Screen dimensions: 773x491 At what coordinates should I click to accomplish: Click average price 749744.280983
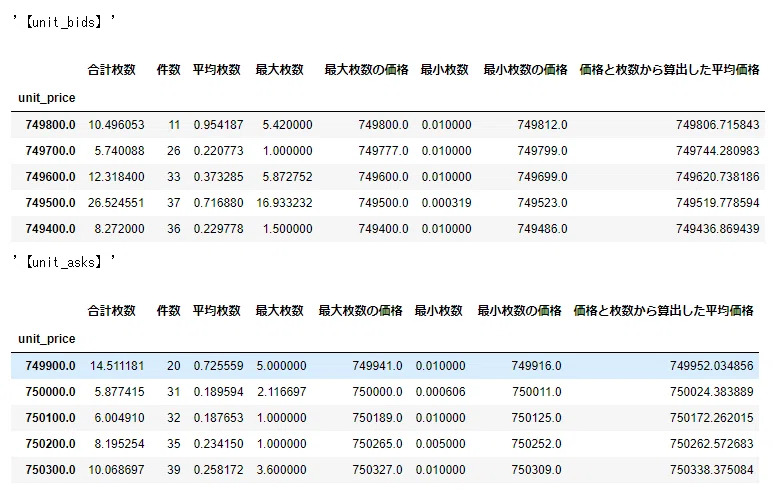click(x=718, y=151)
